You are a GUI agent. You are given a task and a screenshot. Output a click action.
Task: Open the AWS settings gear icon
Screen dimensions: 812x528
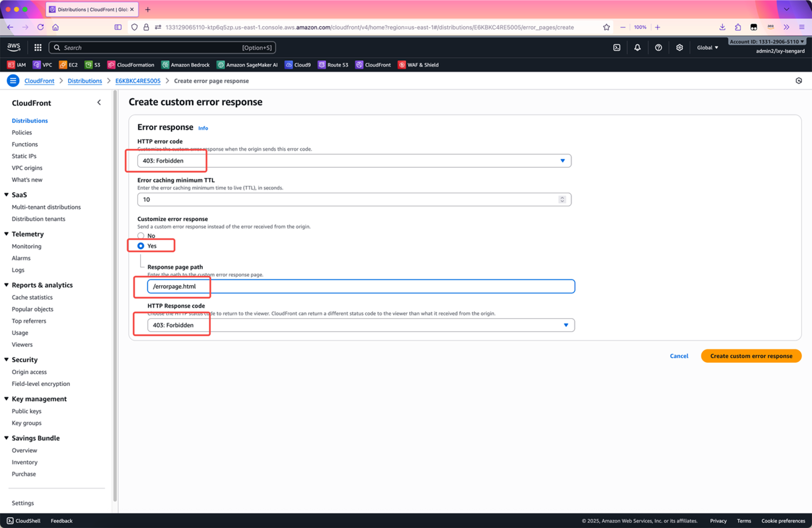(679, 47)
